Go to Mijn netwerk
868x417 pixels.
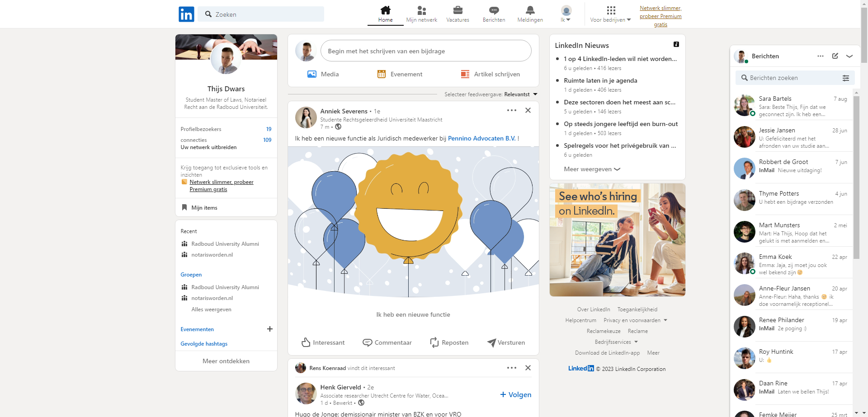(x=421, y=14)
